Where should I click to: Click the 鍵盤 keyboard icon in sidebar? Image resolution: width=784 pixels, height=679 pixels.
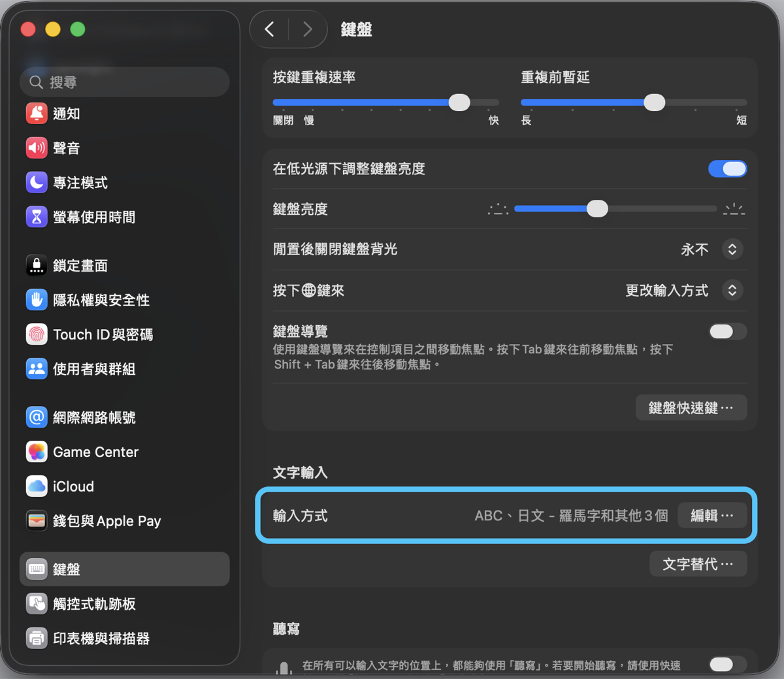37,569
